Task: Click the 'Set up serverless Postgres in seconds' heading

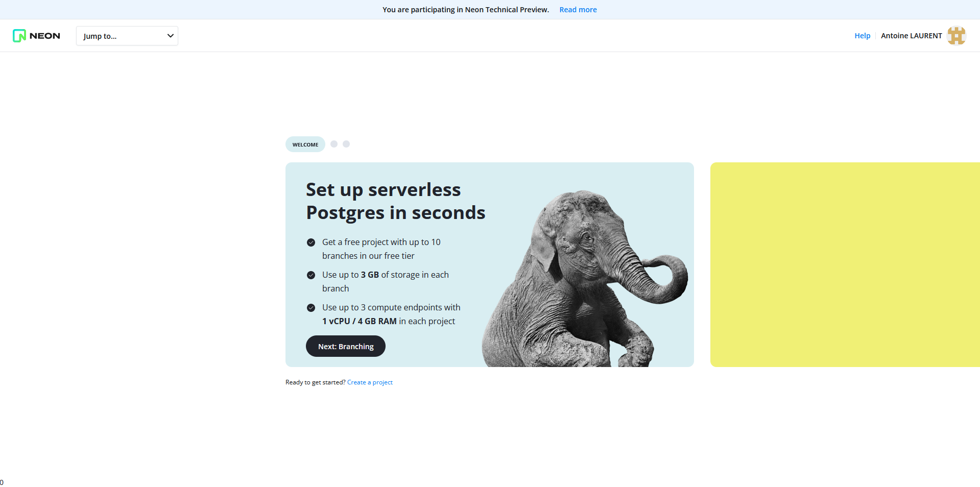Action: (396, 201)
